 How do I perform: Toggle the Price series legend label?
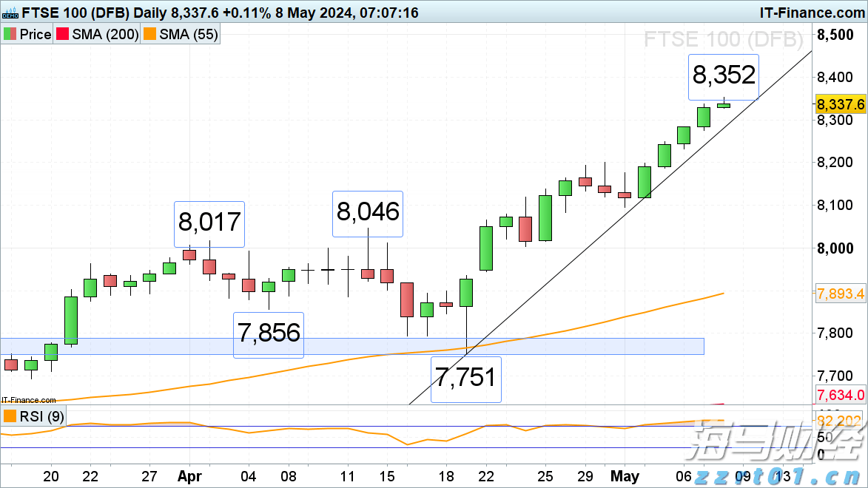[x=36, y=35]
